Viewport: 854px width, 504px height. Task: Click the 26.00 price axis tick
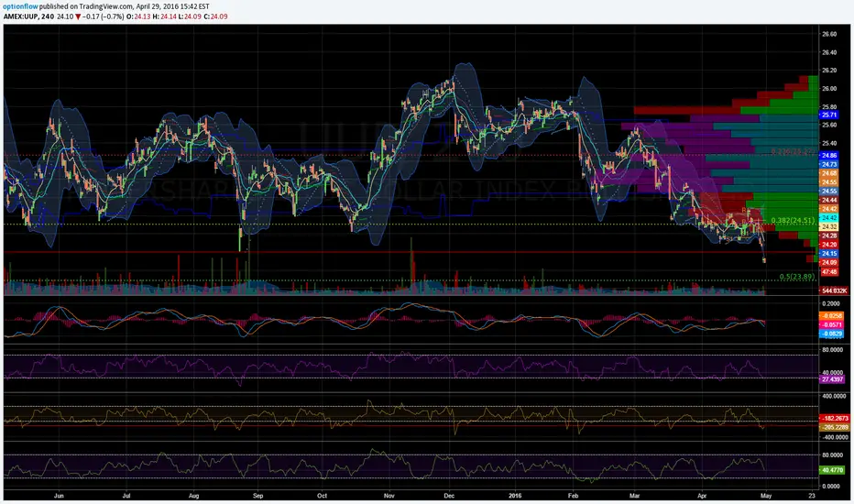829,88
